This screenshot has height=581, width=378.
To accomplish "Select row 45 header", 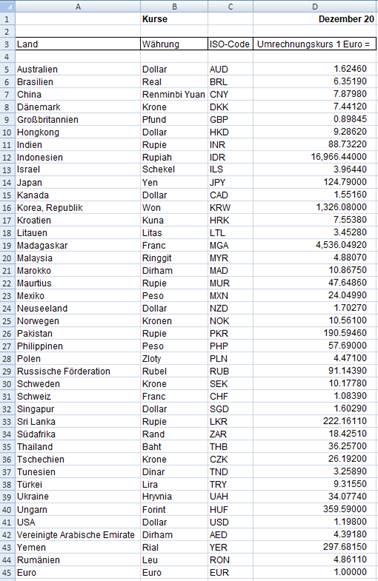I will click(7, 572).
